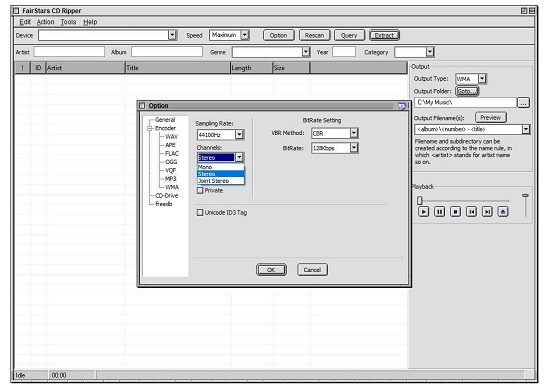Open the Category dropdown
Screen dimensions: 550x388
(x=430, y=52)
